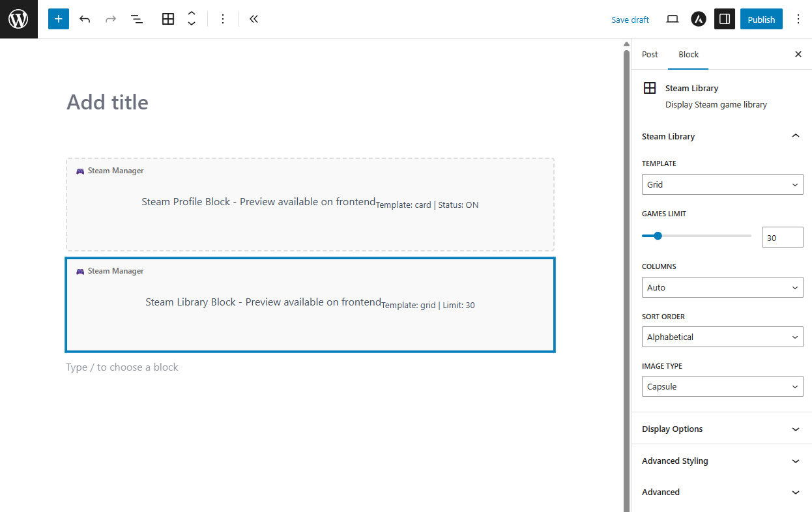Image resolution: width=812 pixels, height=512 pixels.
Task: Open the Astra settings icon
Action: point(699,19)
